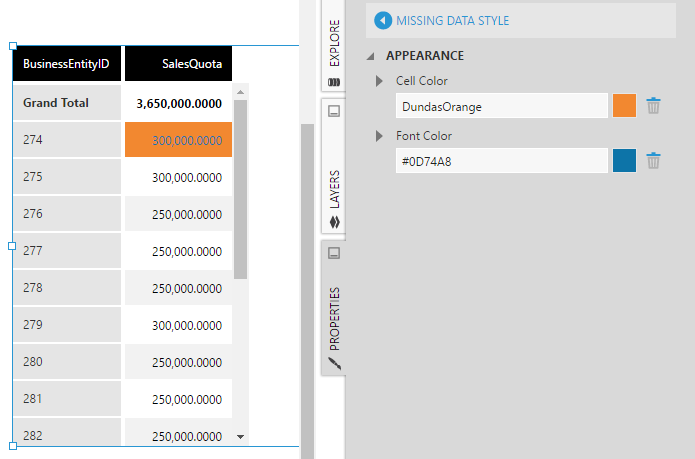
Task: Delete the Font Color setting
Action: [653, 160]
